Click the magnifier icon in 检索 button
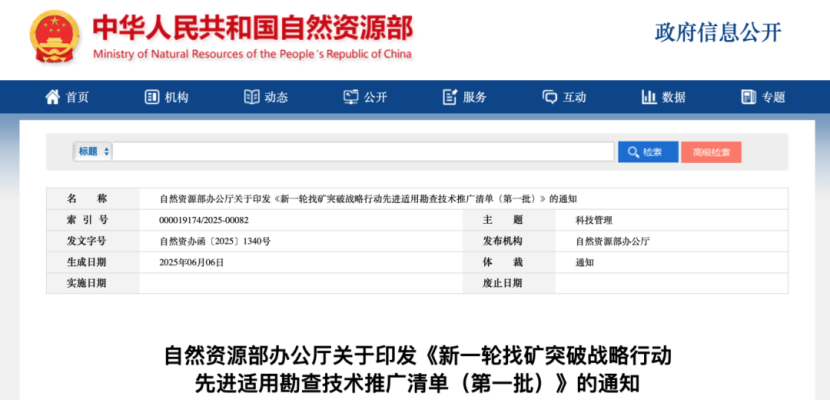 pos(633,152)
